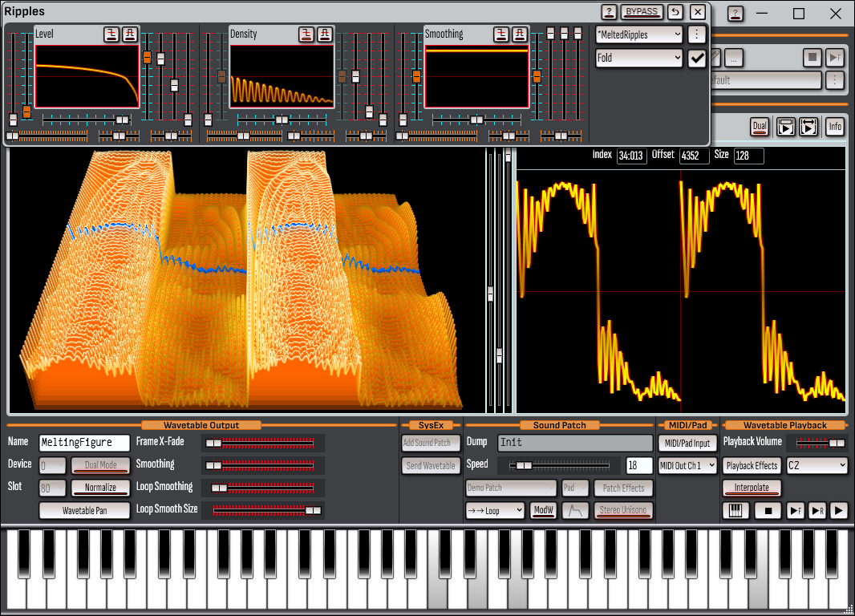Click the main window help question mark

735,14
